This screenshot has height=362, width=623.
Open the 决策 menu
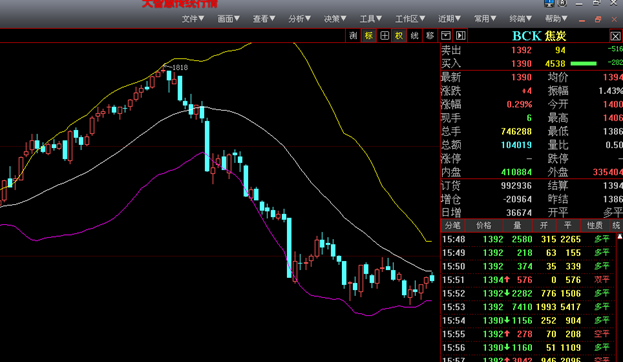coord(335,19)
